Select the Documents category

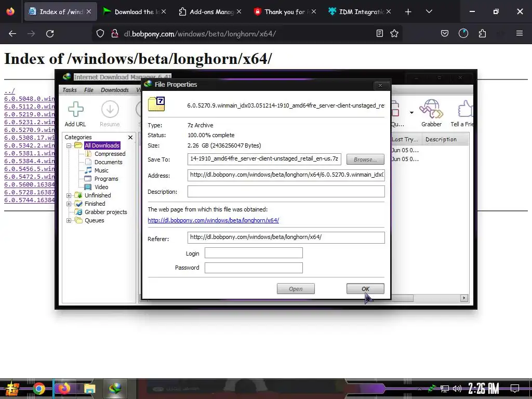(x=108, y=162)
